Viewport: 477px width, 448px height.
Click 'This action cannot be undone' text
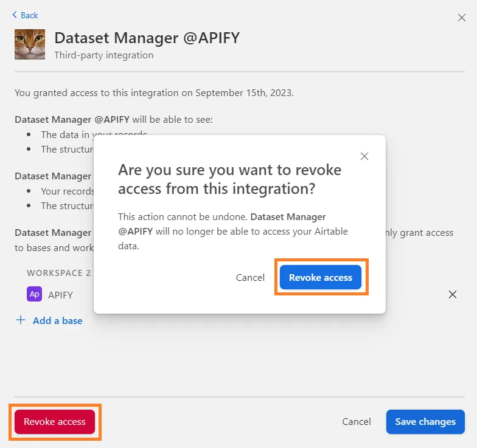183,216
